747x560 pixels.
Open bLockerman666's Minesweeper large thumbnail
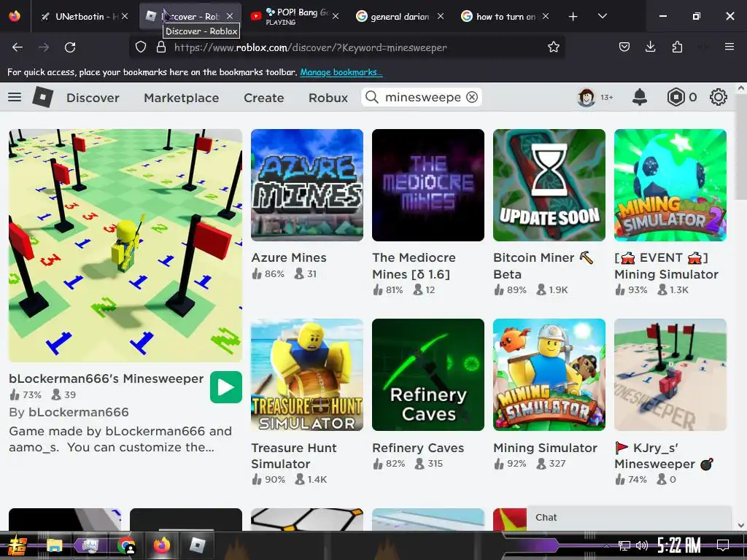(x=125, y=245)
